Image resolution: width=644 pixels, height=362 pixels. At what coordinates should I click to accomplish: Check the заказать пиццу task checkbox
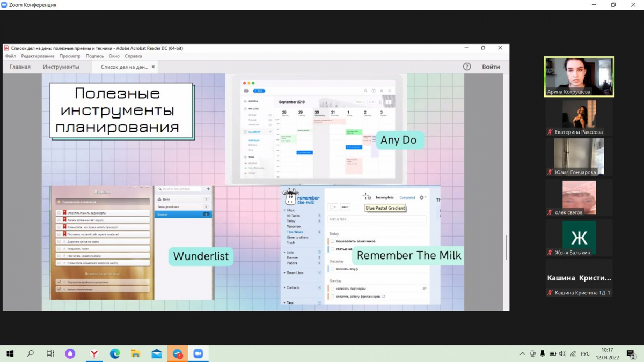pos(333,269)
